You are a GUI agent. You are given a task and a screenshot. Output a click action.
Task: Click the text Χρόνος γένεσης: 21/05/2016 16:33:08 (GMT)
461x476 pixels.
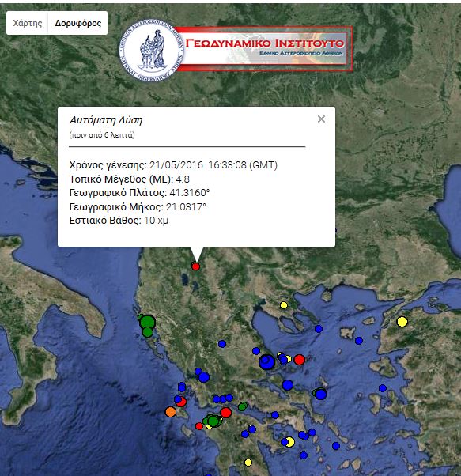pyautogui.click(x=173, y=165)
